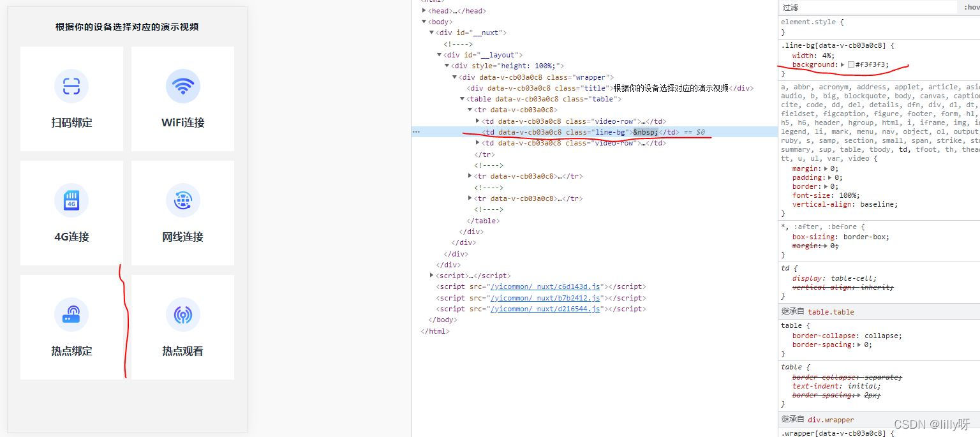Collapse the div id __layout node
The height and width of the screenshot is (437, 980).
[440, 55]
